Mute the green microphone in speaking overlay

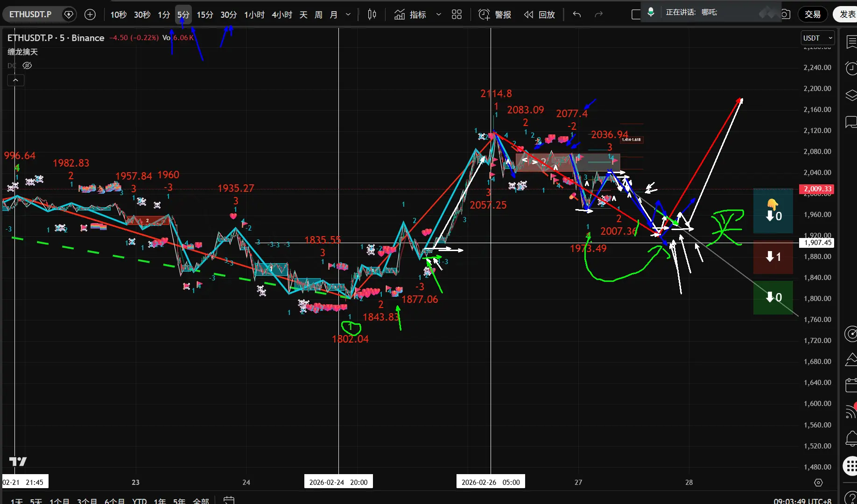pyautogui.click(x=651, y=12)
